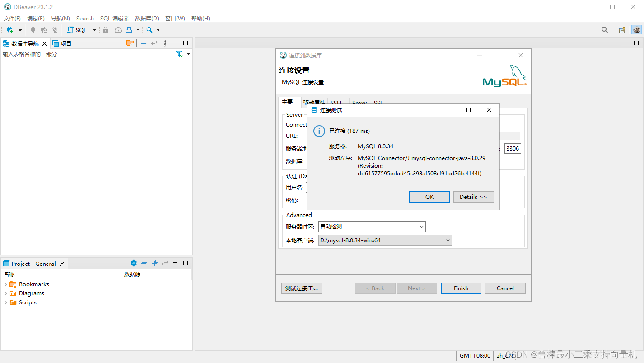Click the transaction lock icon in toolbar
This screenshot has height=363, width=644.
coord(106,30)
